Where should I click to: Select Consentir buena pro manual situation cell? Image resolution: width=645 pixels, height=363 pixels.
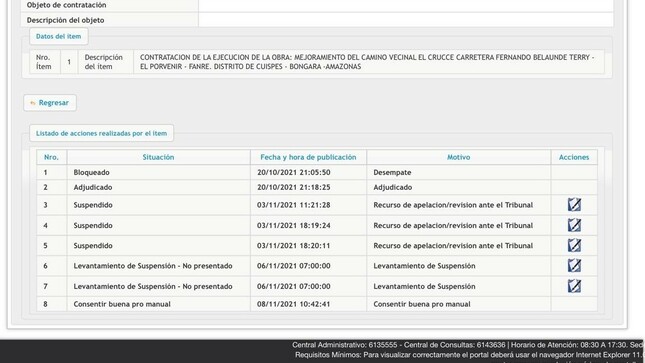pos(158,304)
